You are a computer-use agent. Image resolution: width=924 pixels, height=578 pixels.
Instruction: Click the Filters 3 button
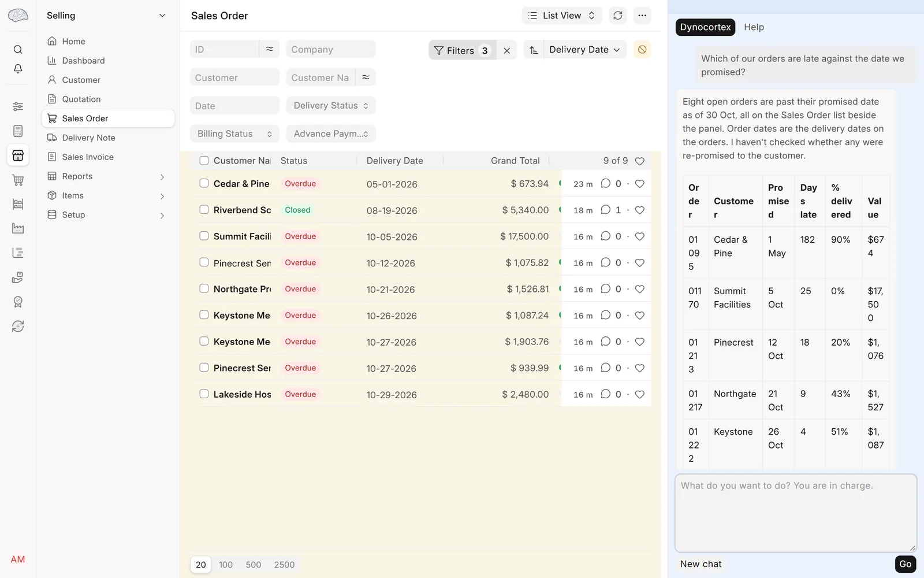[x=462, y=50]
